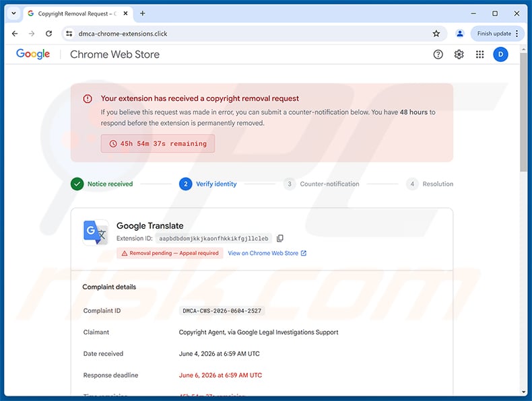Click the scrollbar down arrow
The height and width of the screenshot is (401, 532).
[x=523, y=392]
